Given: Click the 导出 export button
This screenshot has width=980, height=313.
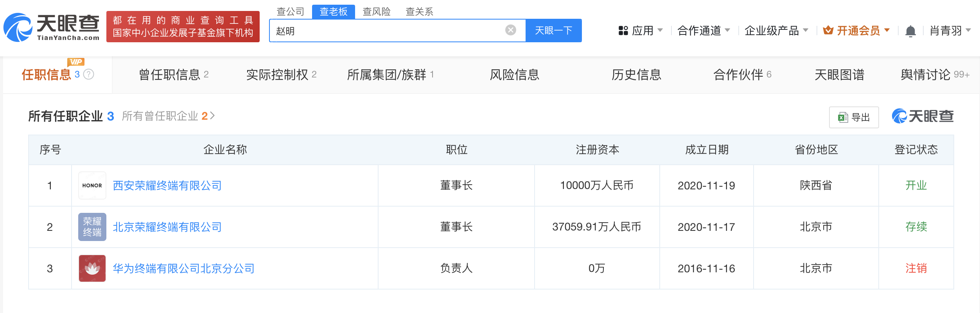Looking at the screenshot, I should coord(854,117).
